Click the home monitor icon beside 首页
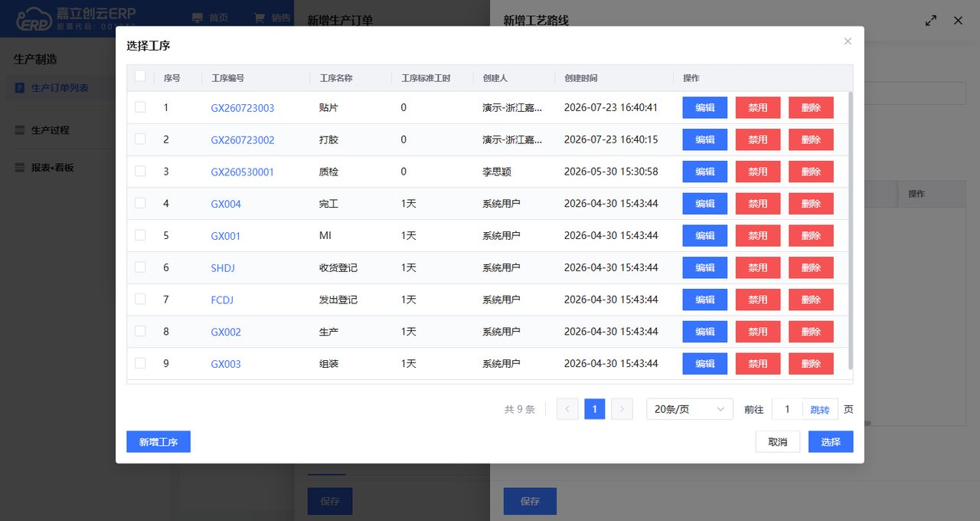The height and width of the screenshot is (521, 980). [198, 18]
